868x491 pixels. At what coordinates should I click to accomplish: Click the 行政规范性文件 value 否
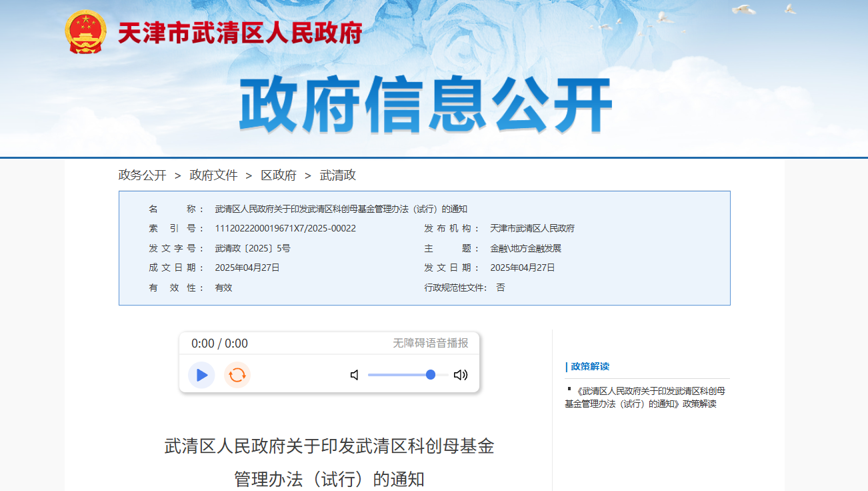click(501, 288)
